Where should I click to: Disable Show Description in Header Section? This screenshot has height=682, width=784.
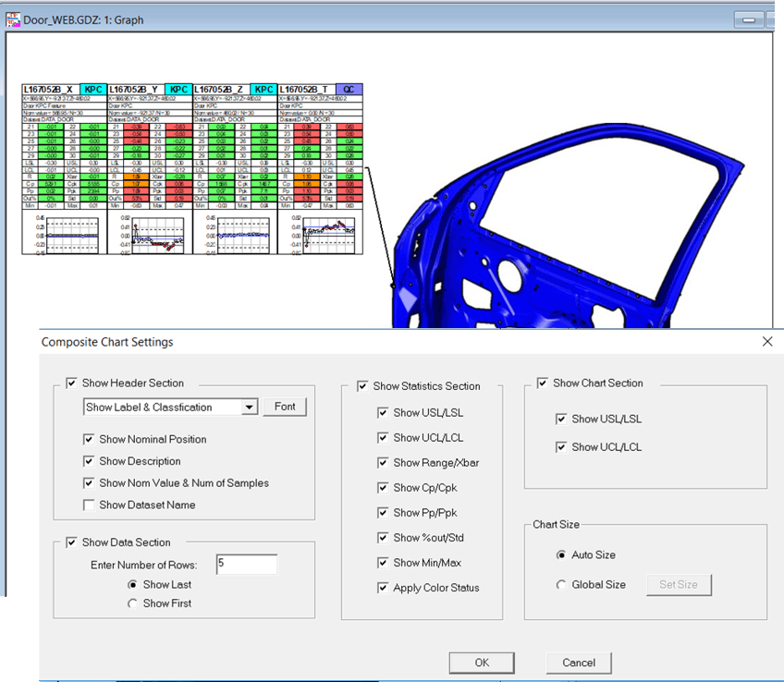click(90, 461)
